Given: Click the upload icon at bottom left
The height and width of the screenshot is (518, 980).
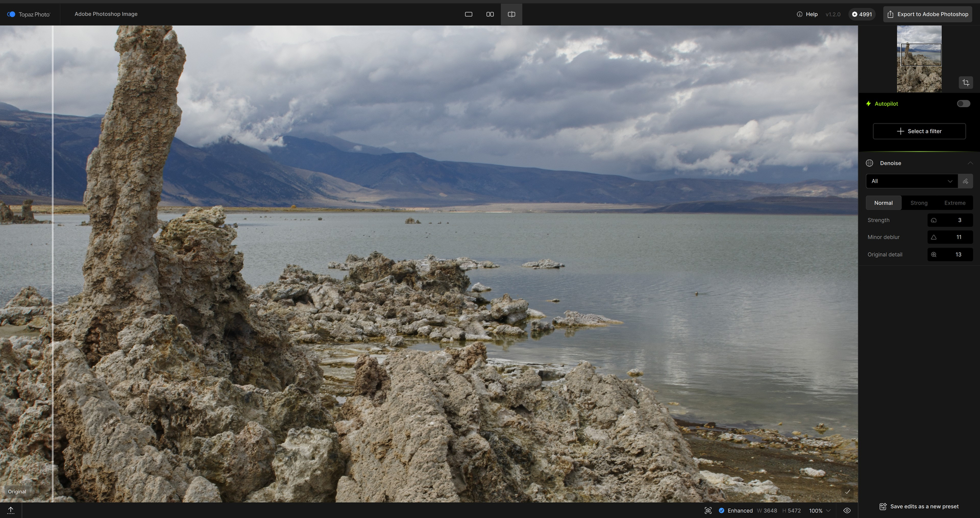Looking at the screenshot, I should click(11, 510).
